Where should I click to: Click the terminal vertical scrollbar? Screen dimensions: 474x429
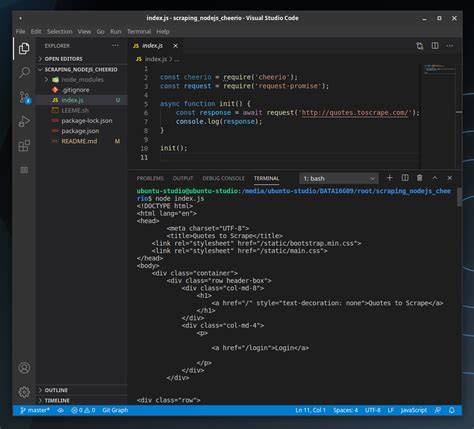click(459, 197)
